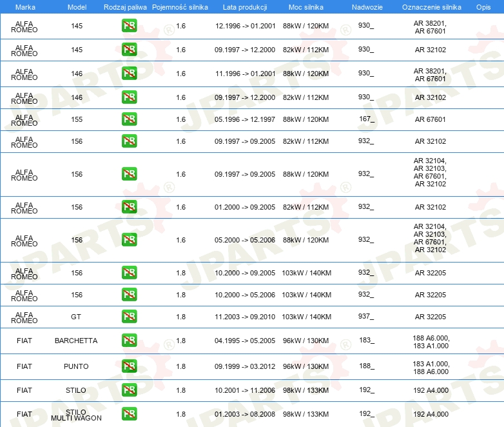Click the date range 11.2003 -> 09.2010
The image size is (504, 427).
pyautogui.click(x=245, y=317)
